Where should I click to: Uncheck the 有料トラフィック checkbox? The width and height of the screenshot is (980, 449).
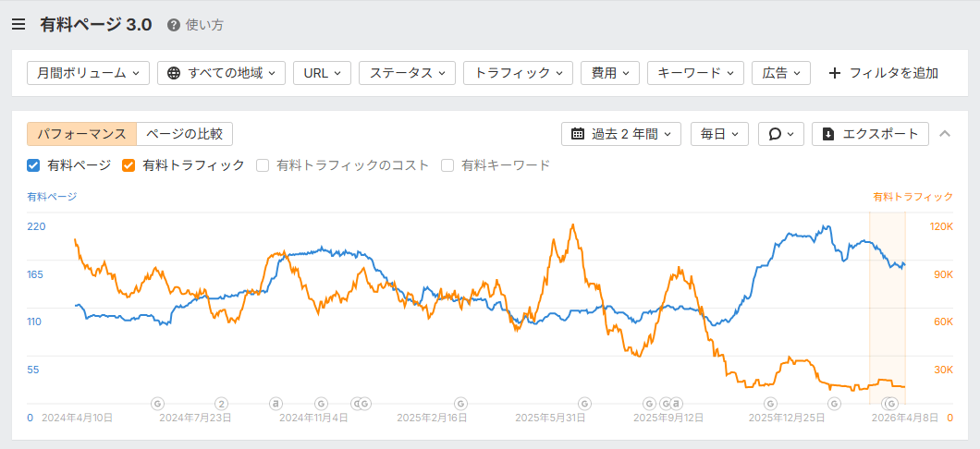129,165
